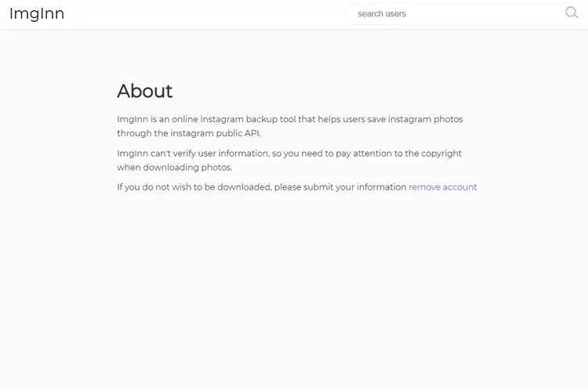
Task: Submit search with the magnifier icon
Action: [572, 13]
